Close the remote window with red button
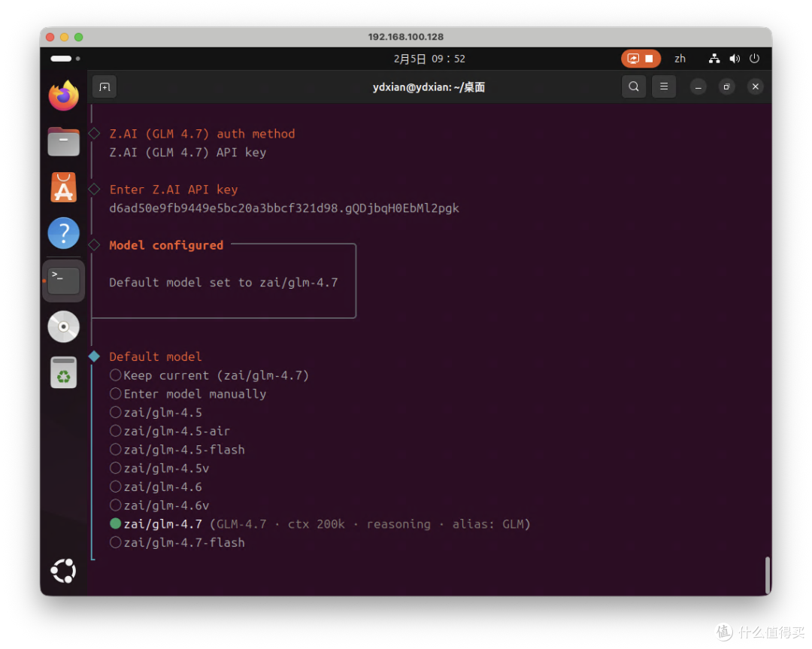This screenshot has height=649, width=812. [x=50, y=38]
